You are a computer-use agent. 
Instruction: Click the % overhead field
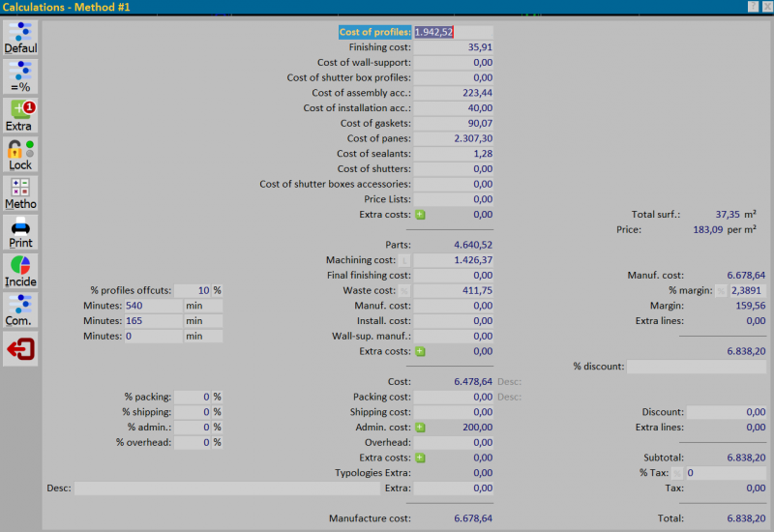[x=193, y=443]
